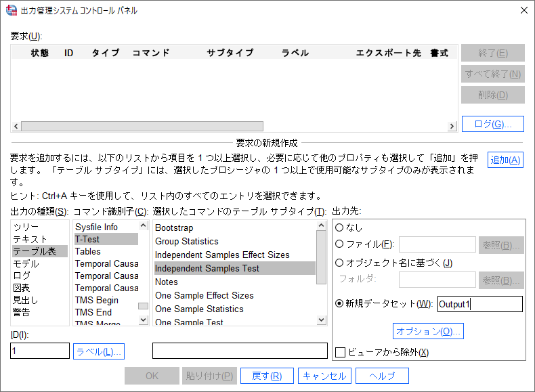Select TMS Begin command identifier
The height and width of the screenshot is (392, 535).
(106, 300)
